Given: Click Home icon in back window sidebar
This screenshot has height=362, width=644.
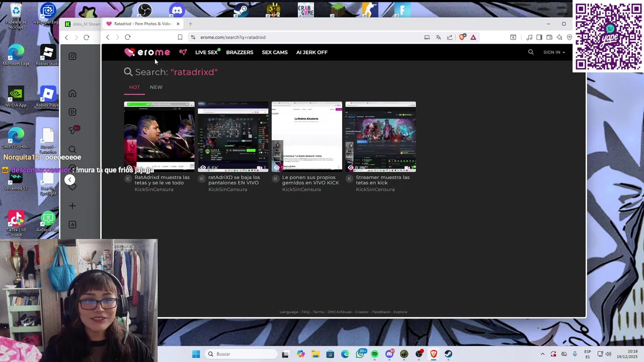Looking at the screenshot, I should 72,94.
